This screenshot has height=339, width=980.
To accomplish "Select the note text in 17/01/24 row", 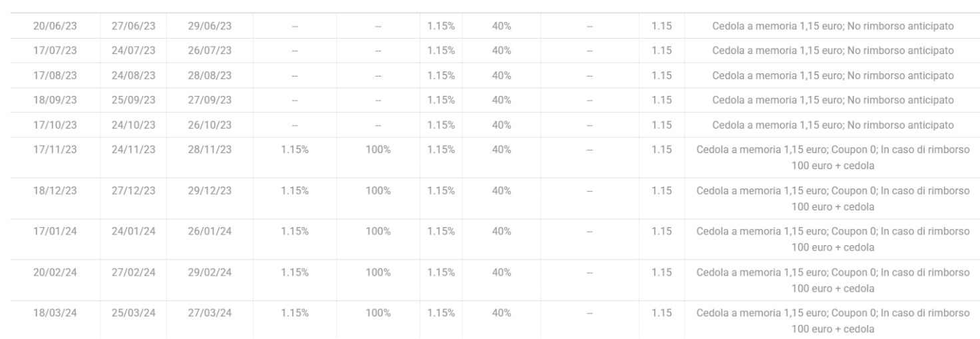I will pyautogui.click(x=833, y=239).
